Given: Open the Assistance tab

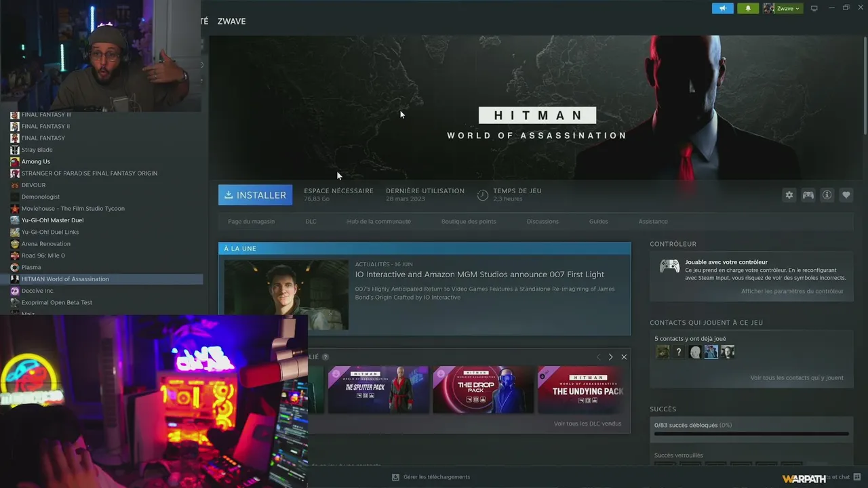Looking at the screenshot, I should tap(653, 222).
